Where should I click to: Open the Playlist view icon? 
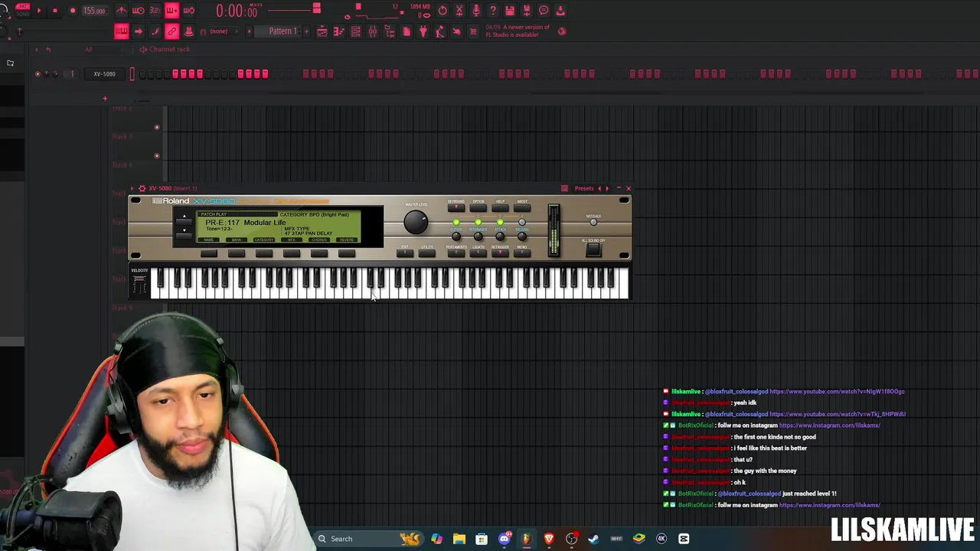point(322,31)
